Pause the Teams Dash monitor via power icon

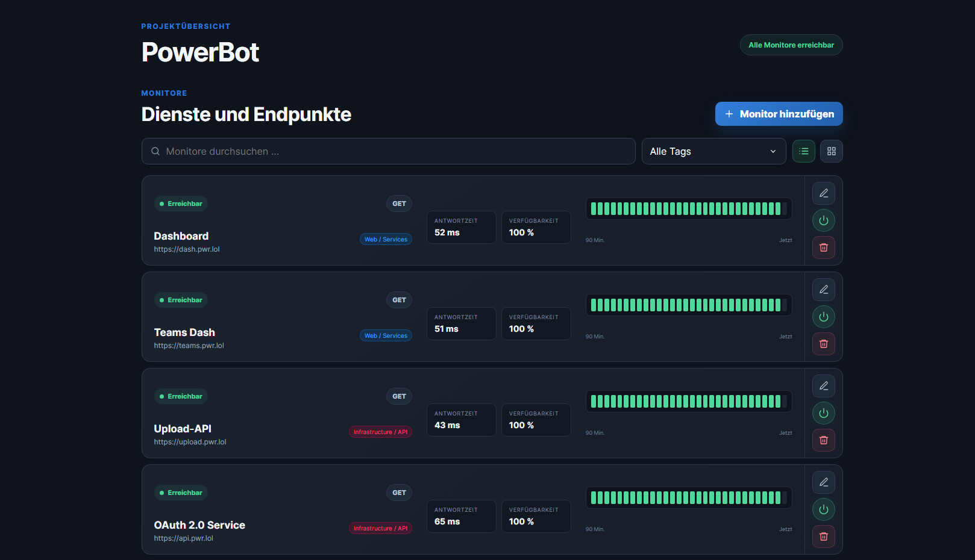(823, 317)
